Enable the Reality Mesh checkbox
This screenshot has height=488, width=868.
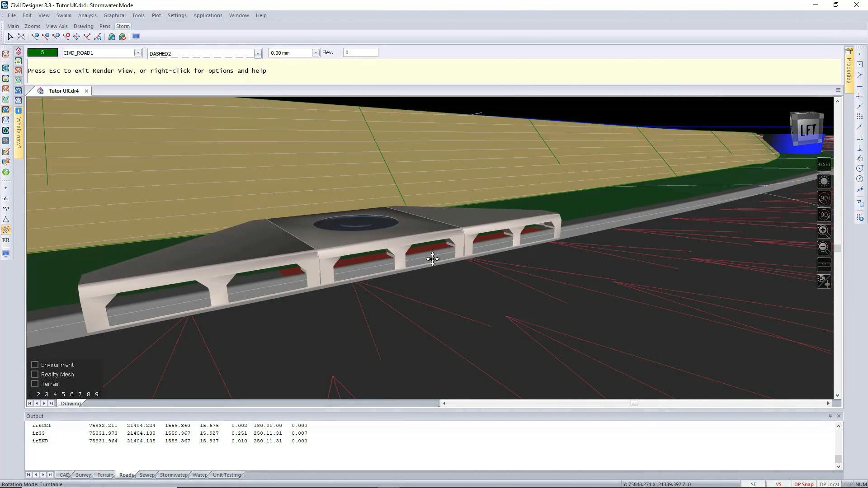pyautogui.click(x=35, y=374)
